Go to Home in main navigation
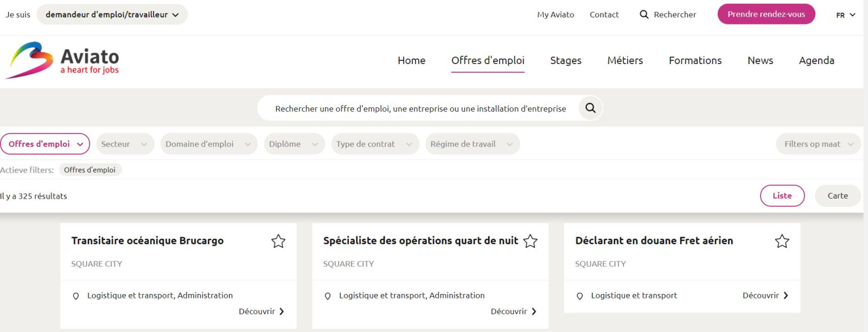The height and width of the screenshot is (332, 868). (412, 60)
